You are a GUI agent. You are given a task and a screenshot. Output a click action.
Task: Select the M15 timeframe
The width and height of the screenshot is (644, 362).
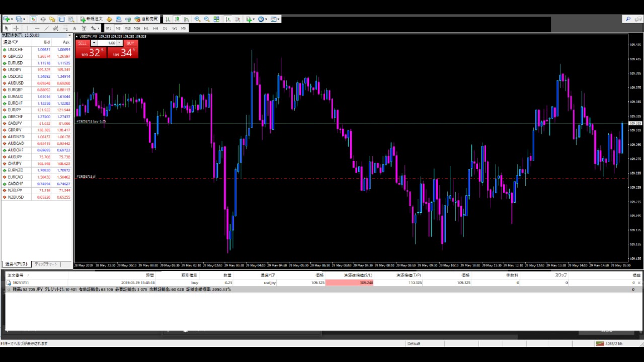click(x=128, y=29)
